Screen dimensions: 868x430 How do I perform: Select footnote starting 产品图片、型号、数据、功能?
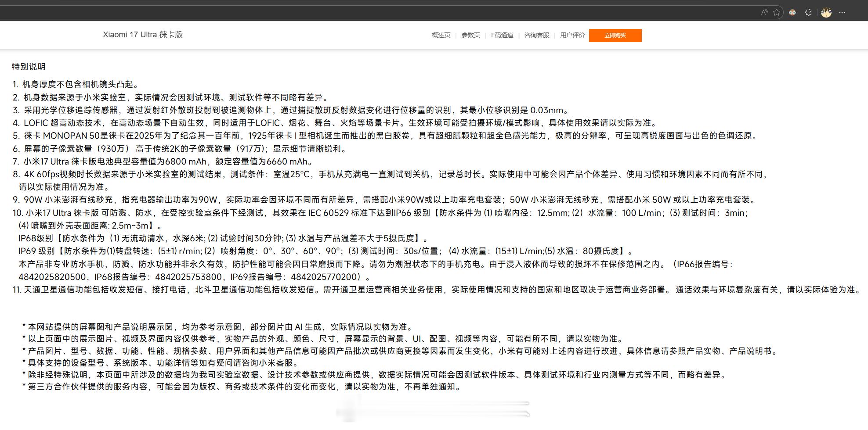401,351
